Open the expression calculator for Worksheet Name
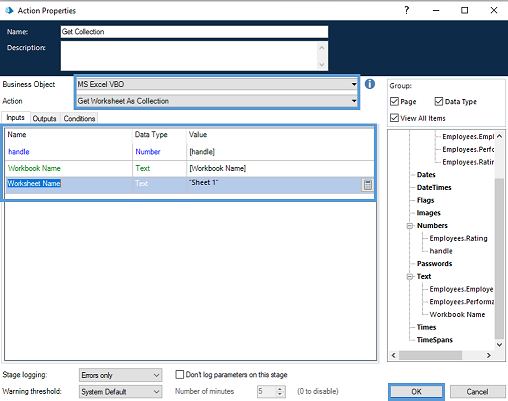Image resolution: width=508 pixels, height=401 pixels. tap(367, 185)
